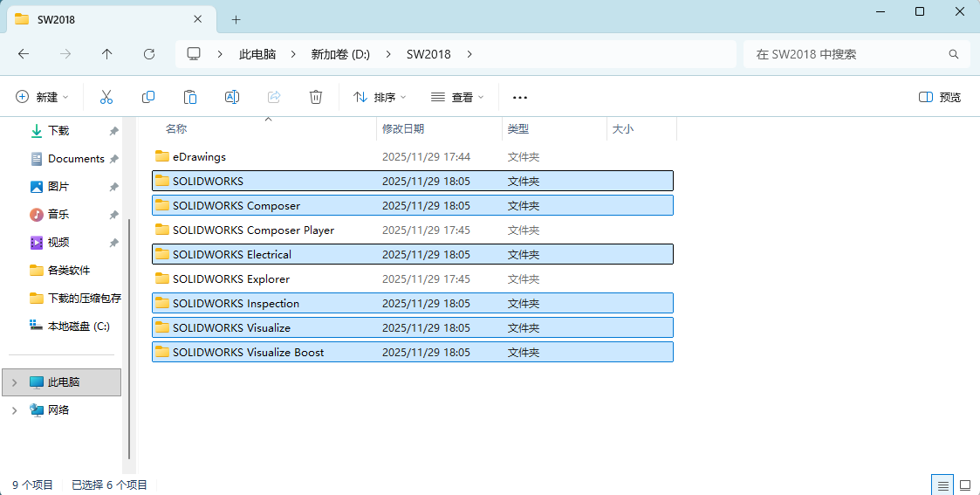The height and width of the screenshot is (495, 980).
Task: Sort by 大小 column header
Action: click(x=622, y=128)
